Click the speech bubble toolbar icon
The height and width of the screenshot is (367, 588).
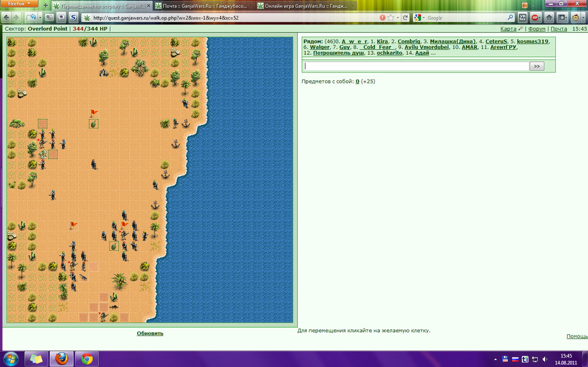[x=61, y=17]
